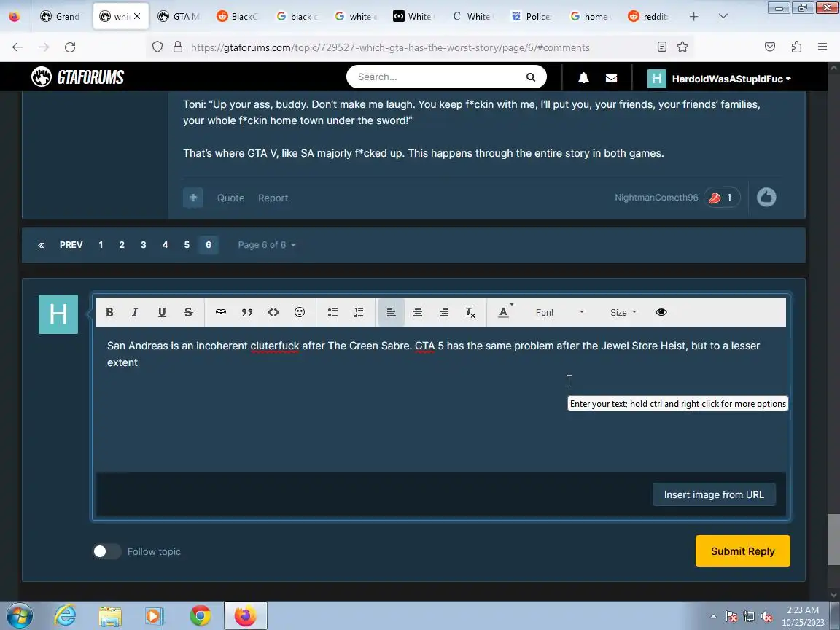Align text left in editor
Screen dimensions: 840x630
pyautogui.click(x=391, y=312)
